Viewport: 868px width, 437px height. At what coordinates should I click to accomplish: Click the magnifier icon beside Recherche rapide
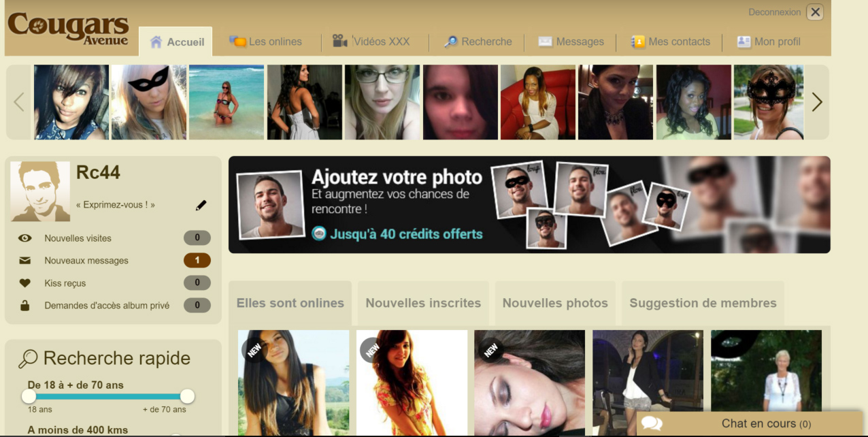pos(28,359)
